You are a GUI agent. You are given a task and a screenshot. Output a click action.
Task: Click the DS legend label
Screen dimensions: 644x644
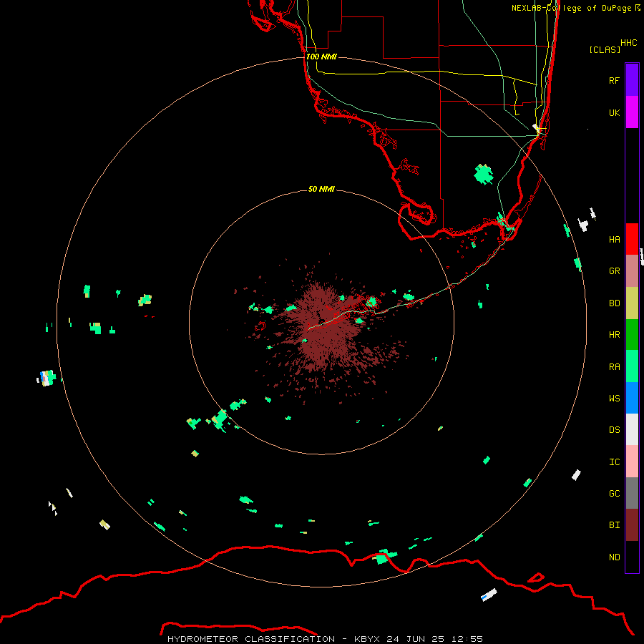(x=615, y=429)
